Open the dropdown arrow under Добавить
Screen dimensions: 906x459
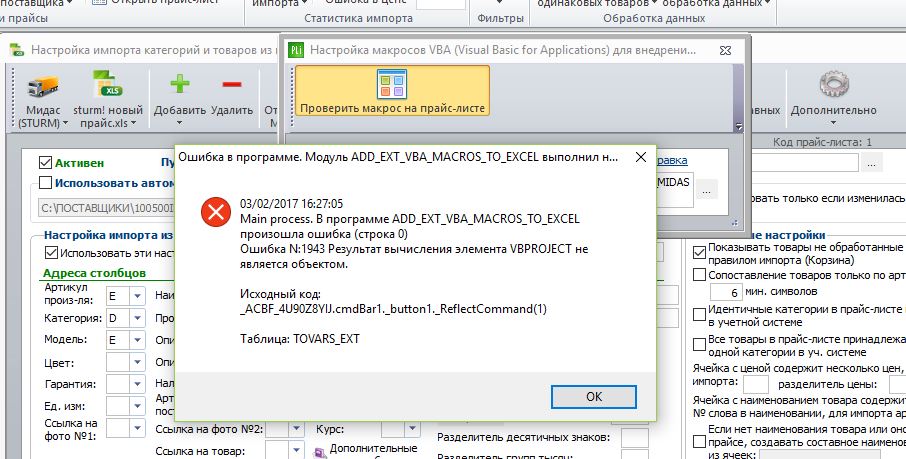tap(179, 123)
